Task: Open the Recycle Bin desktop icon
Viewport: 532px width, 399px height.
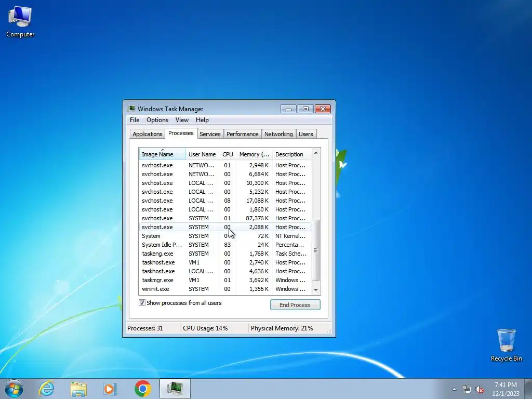Action: pos(506,345)
